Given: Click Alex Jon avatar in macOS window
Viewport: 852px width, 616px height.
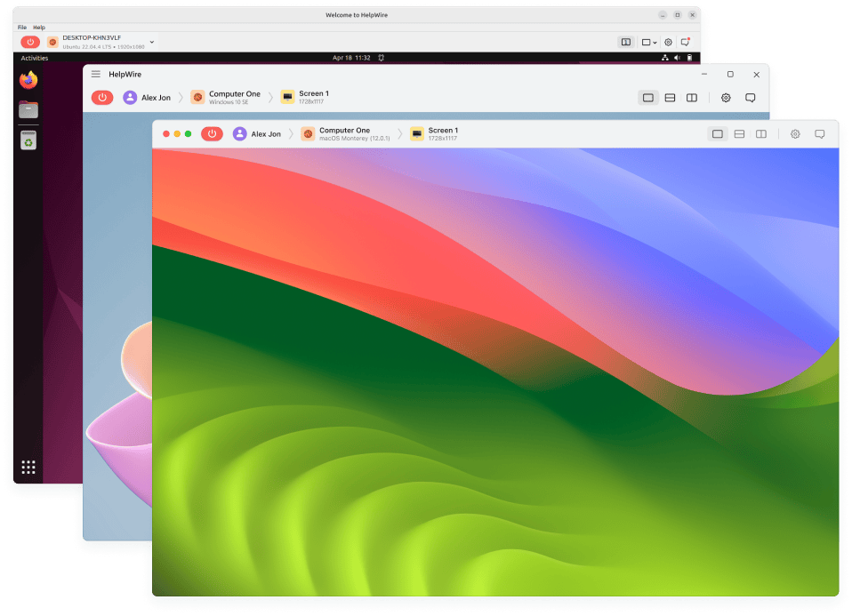Looking at the screenshot, I should 239,133.
